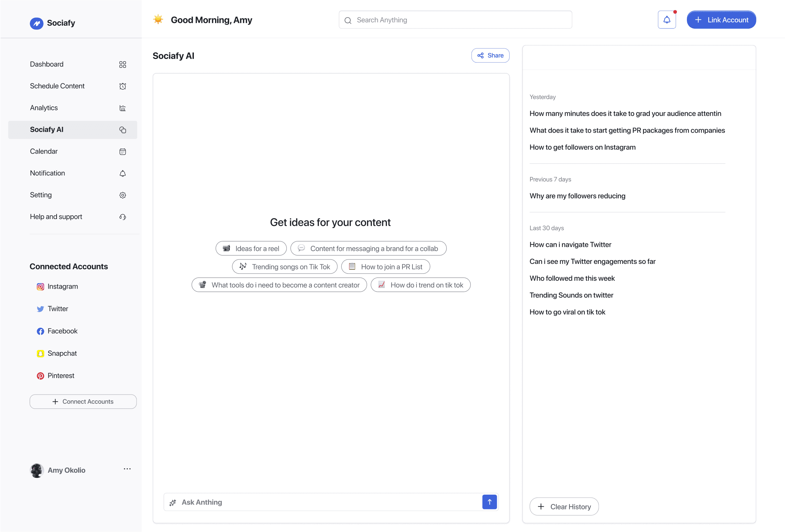The image size is (785, 532).
Task: Click the blue send arrow button
Action: tap(489, 502)
